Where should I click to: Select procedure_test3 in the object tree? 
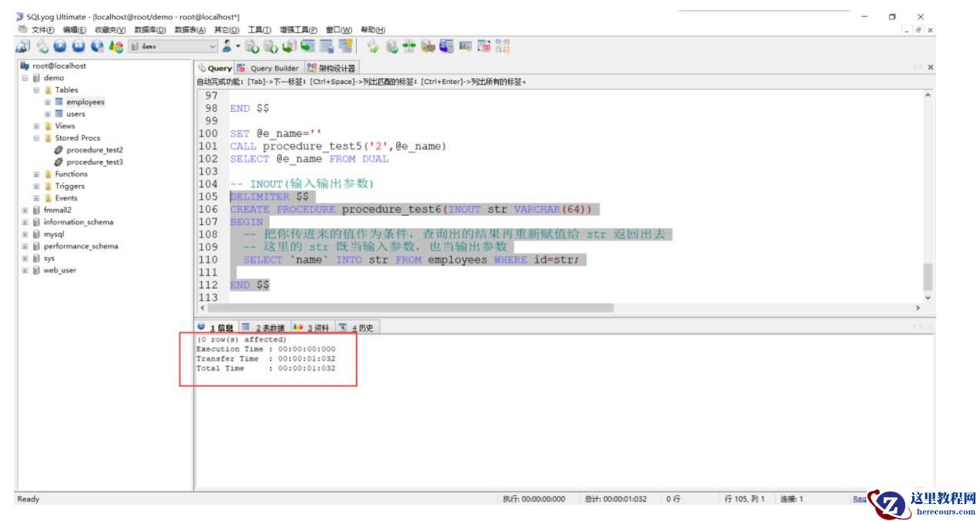click(x=94, y=163)
